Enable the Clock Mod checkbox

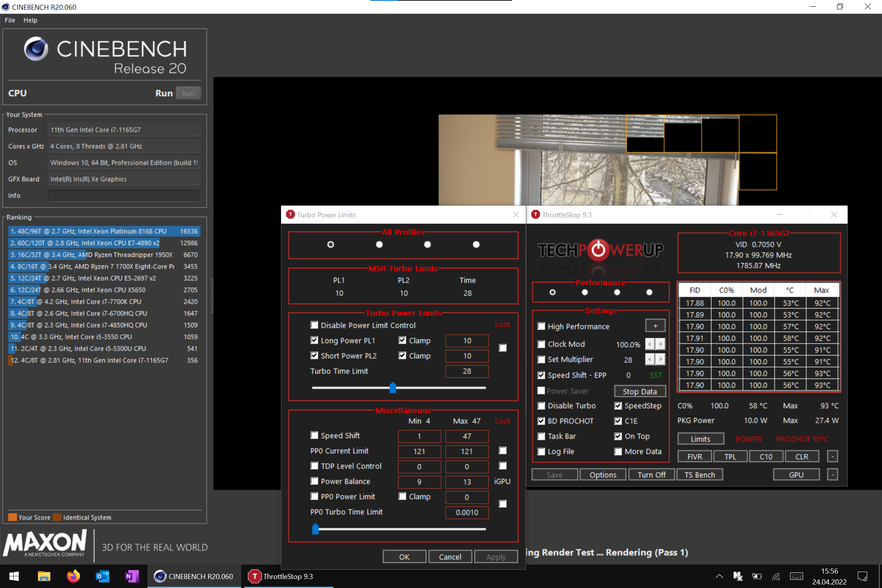[541, 344]
